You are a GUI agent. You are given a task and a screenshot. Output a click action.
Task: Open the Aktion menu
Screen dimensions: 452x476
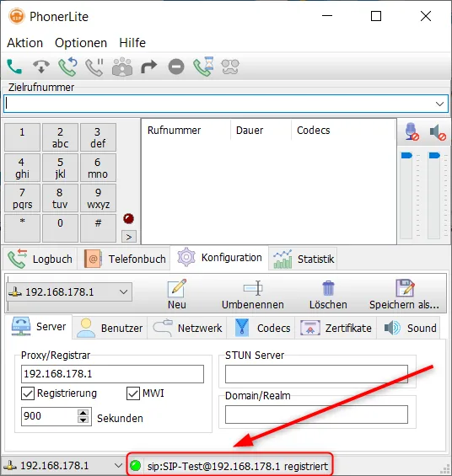pos(25,43)
